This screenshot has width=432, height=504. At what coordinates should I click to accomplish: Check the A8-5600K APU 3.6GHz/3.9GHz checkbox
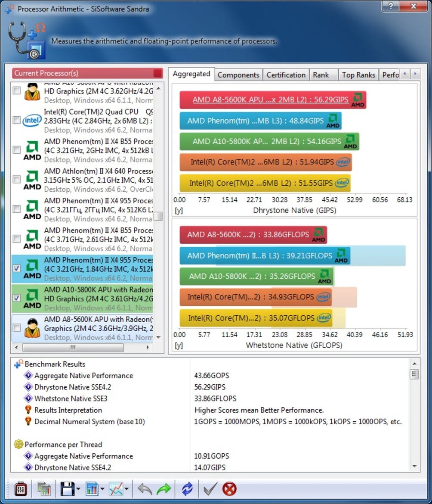click(x=16, y=327)
